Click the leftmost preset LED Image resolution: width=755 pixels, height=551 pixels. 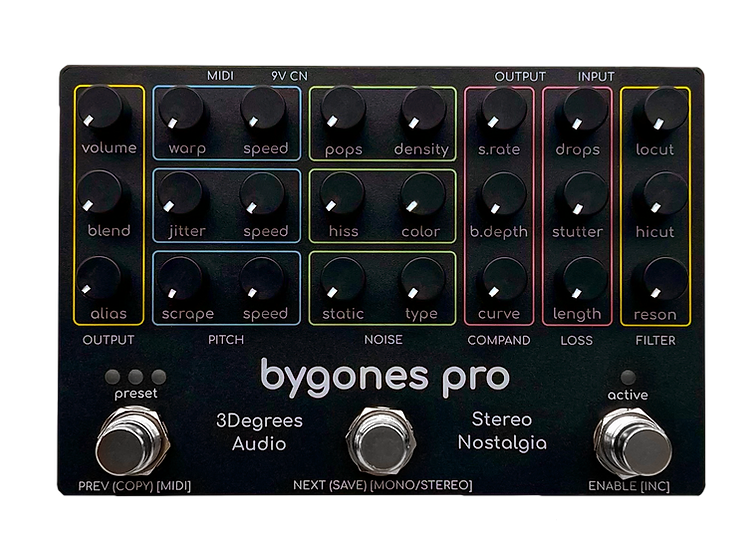pos(112,376)
